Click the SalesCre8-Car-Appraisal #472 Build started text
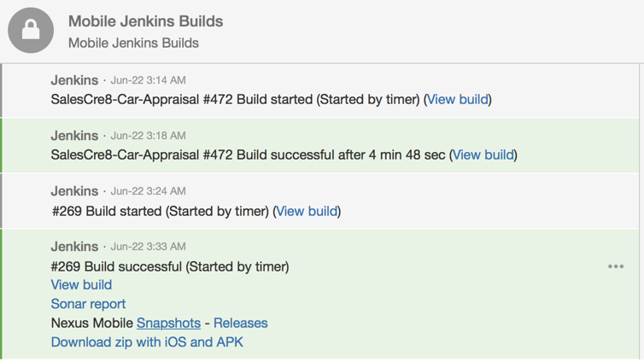 [182, 100]
